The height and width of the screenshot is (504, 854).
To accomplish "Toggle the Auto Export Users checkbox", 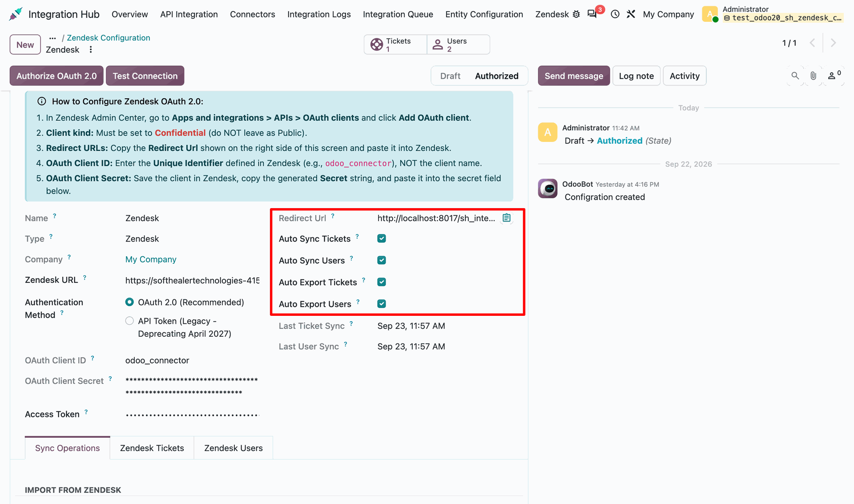I will tap(382, 304).
